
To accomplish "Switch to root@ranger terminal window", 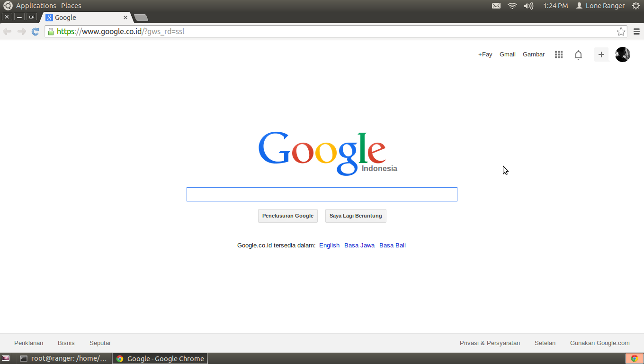I will pyautogui.click(x=63, y=358).
